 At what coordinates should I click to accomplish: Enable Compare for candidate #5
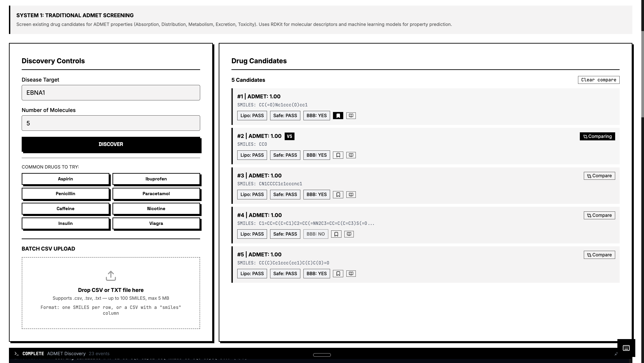pos(599,255)
